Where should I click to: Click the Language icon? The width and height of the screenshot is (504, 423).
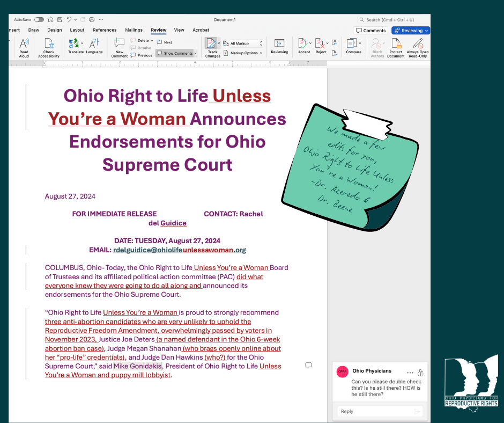click(94, 43)
